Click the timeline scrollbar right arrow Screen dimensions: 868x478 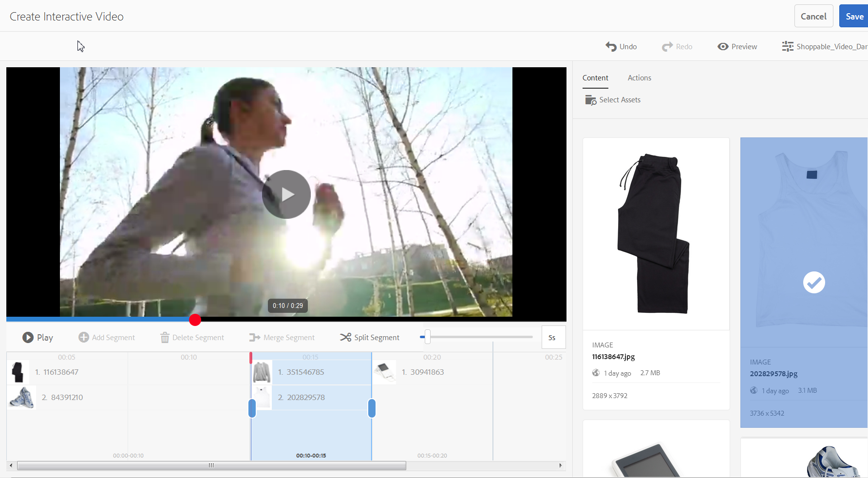(x=561, y=465)
